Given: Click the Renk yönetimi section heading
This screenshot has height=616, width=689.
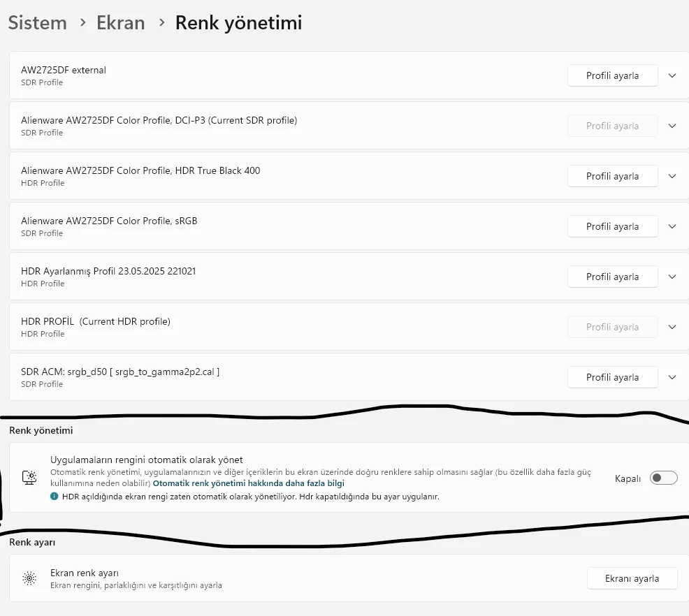Looking at the screenshot, I should (x=41, y=430).
